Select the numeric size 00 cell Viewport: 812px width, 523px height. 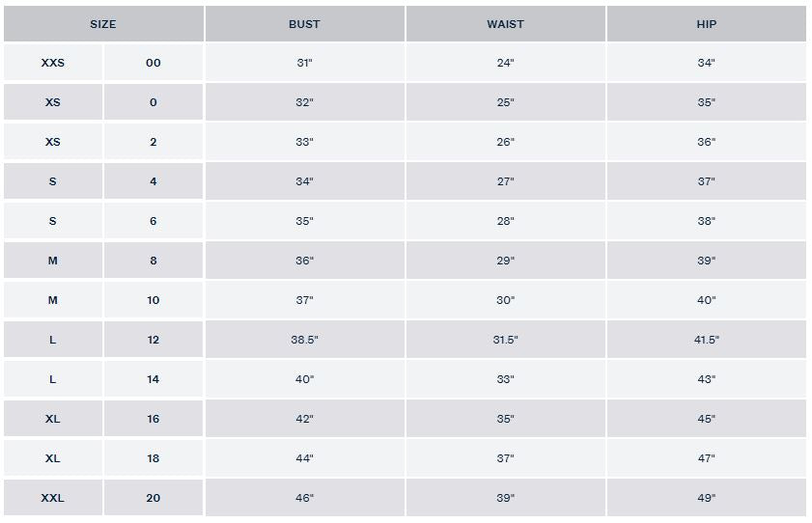coord(154,63)
